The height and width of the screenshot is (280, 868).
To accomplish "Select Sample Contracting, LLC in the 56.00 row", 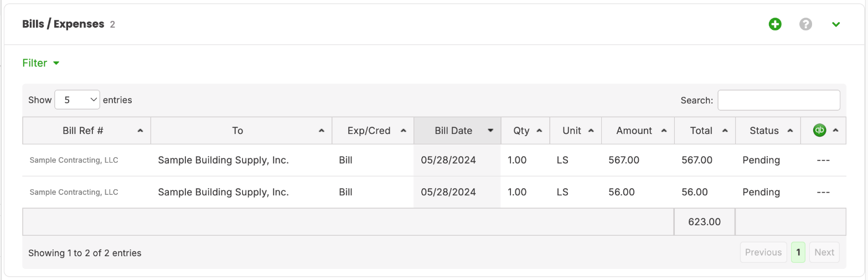I will point(74,192).
